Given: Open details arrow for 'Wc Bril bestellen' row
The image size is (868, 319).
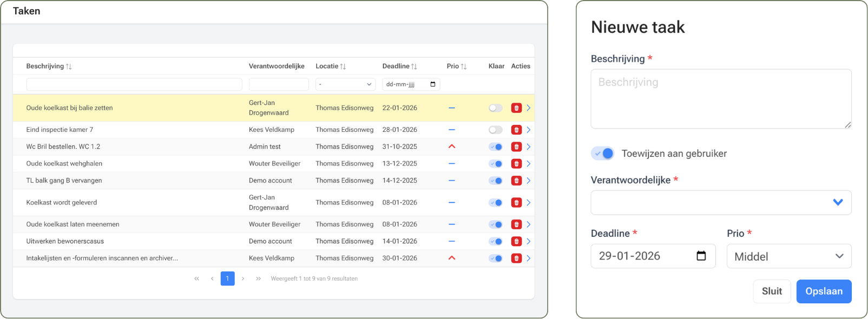Looking at the screenshot, I should (x=529, y=147).
